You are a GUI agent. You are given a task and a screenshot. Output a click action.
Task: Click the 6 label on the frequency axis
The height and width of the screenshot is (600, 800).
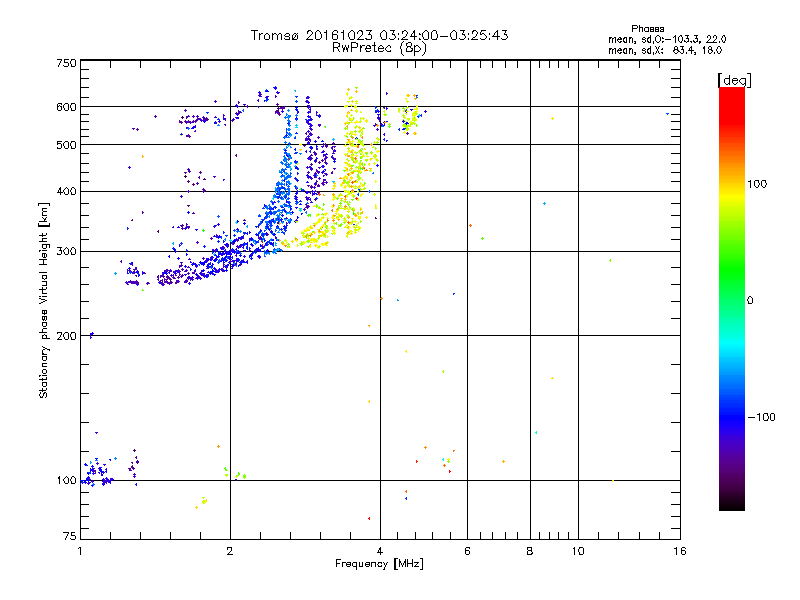pyautogui.click(x=468, y=552)
